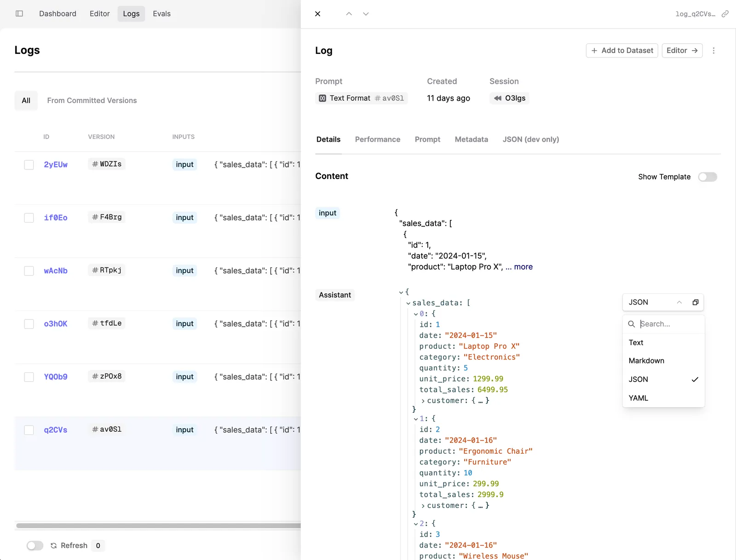Filter logs From Committed Versions

[92, 100]
